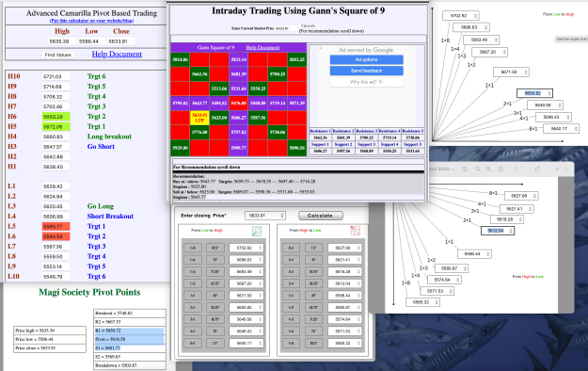Click the green-highlighted H6 value 5683.28

click(x=56, y=117)
